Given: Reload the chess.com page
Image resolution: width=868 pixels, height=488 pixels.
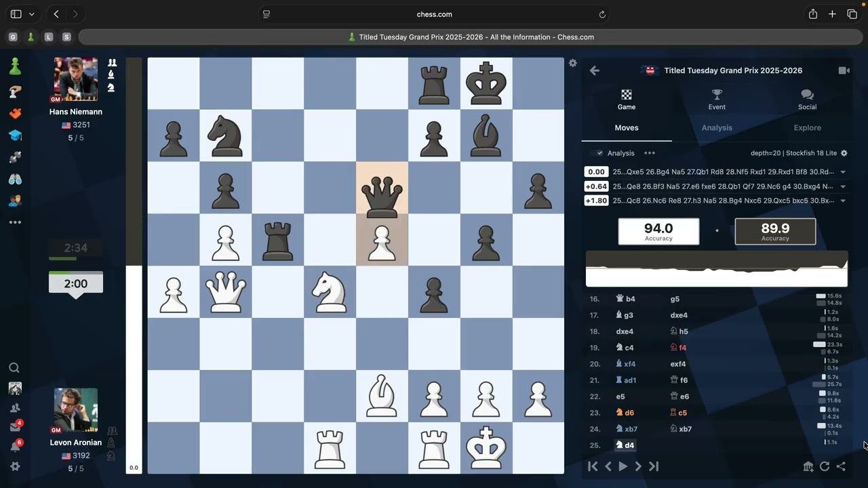Looking at the screenshot, I should (x=602, y=14).
